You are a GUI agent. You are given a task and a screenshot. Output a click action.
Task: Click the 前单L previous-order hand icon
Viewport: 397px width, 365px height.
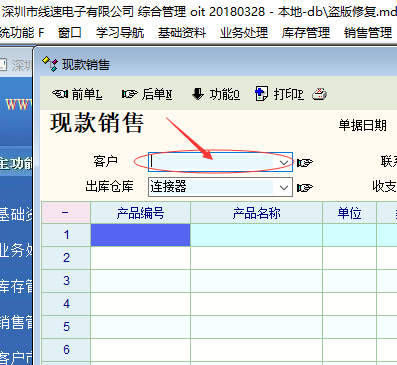coord(60,94)
